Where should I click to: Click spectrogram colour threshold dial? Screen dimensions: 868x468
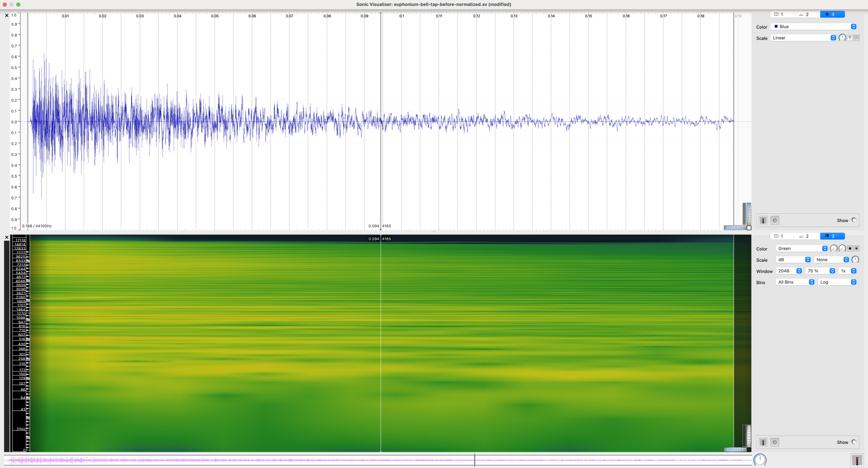click(834, 249)
